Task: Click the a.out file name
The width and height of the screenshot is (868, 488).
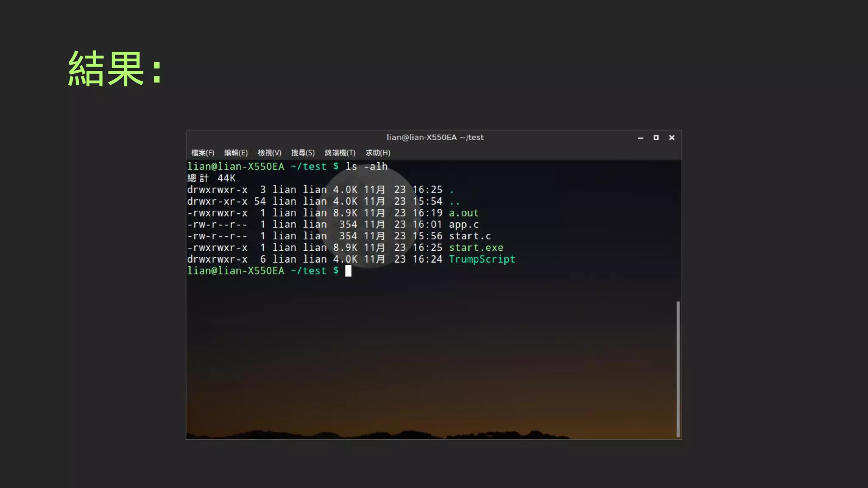Action: point(464,213)
